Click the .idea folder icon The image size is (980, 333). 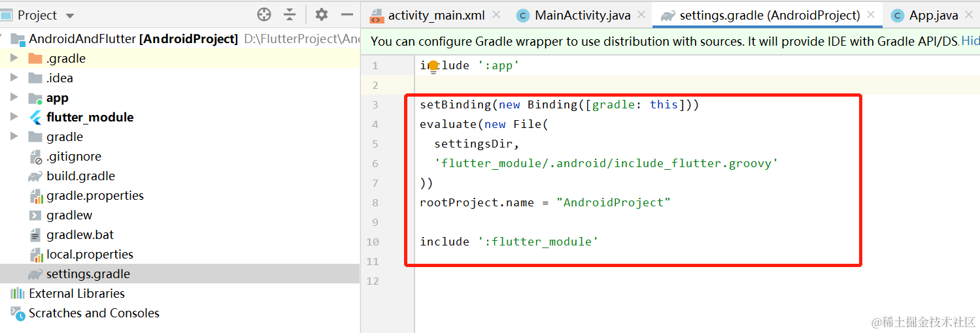click(x=35, y=78)
